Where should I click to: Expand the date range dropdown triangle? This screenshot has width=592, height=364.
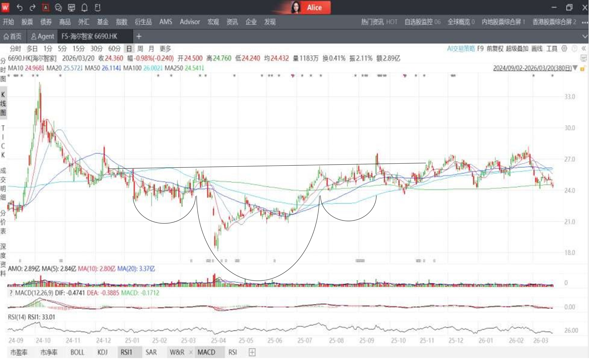(575, 68)
